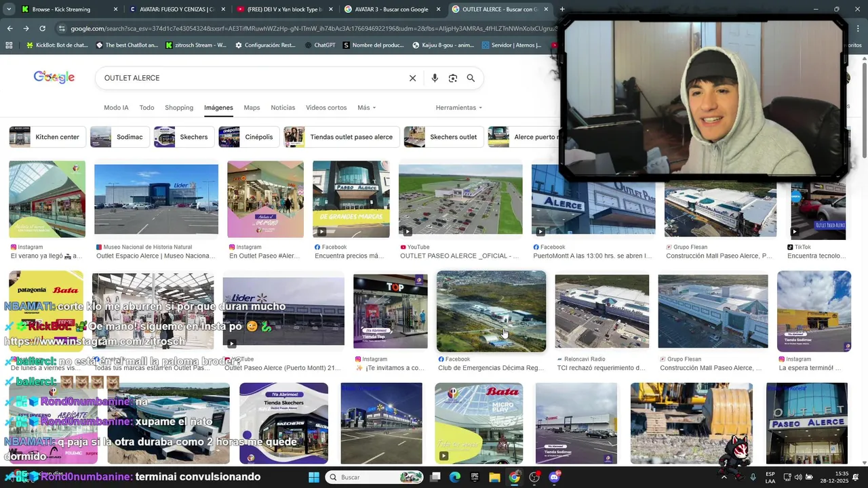Screen dimensions: 868x488
Task: Filter images by Skechers outlet chip
Action: 443,137
